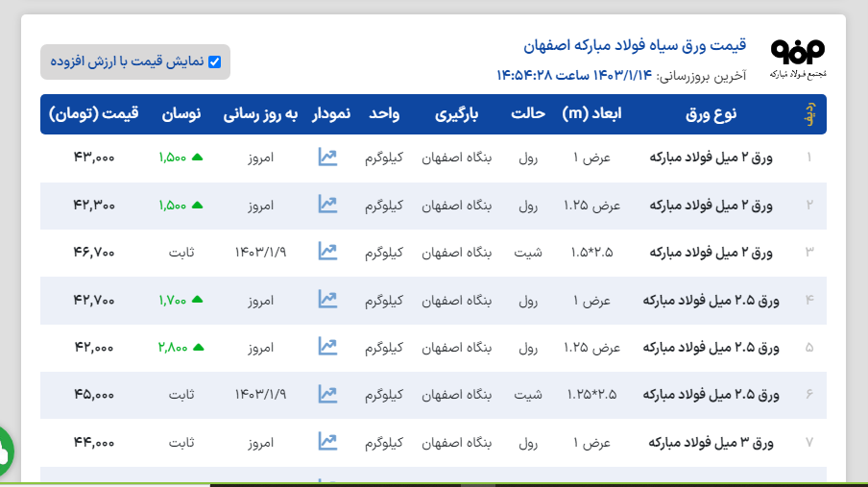This screenshot has width=868, height=487.
Task: Open ورق ۳ میل فولاد مبارکه link
Action: pyautogui.click(x=711, y=442)
